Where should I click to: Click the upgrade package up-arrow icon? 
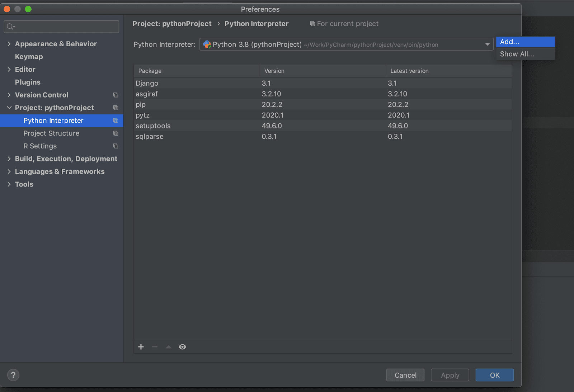[169, 347]
